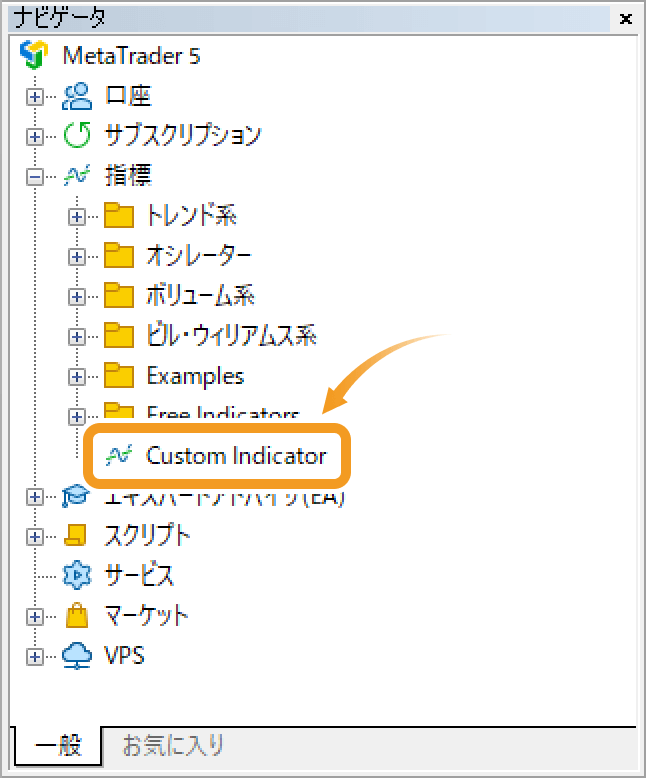Viewport: 646px width, 778px height.
Task: Click the 指標 indicators chart icon
Action: pos(76,176)
